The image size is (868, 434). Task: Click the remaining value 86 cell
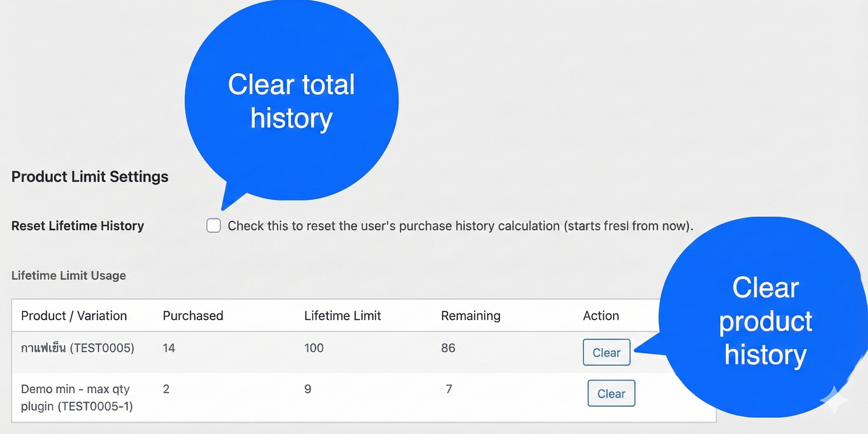click(x=448, y=348)
